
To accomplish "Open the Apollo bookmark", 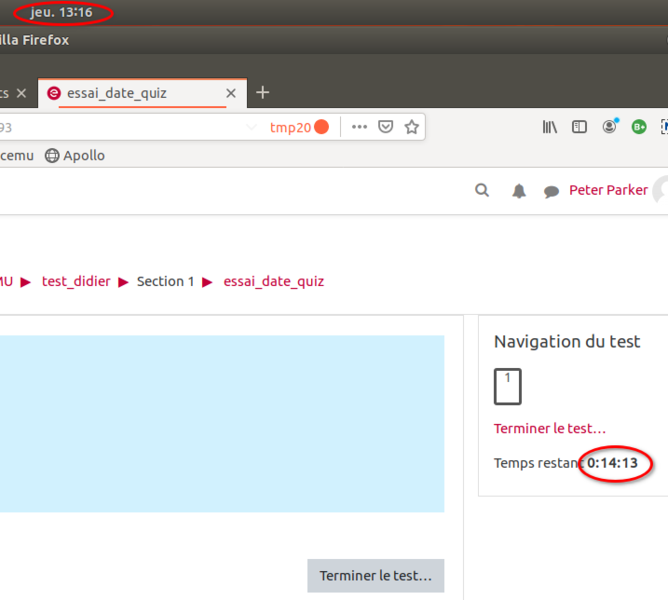I will click(x=75, y=155).
